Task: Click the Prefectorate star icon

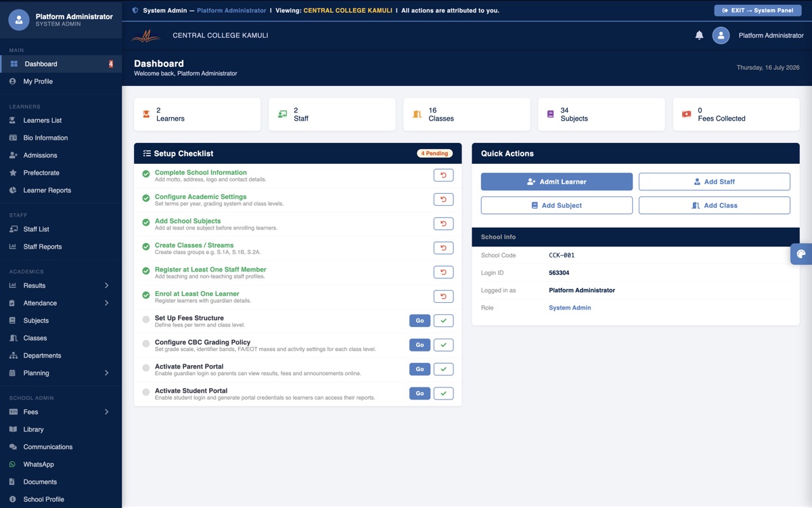Action: [13, 173]
